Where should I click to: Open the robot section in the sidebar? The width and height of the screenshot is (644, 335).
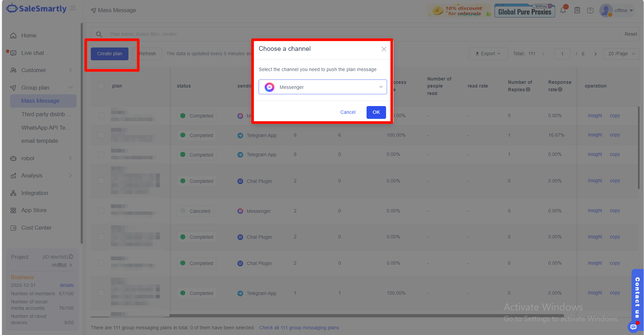[28, 158]
